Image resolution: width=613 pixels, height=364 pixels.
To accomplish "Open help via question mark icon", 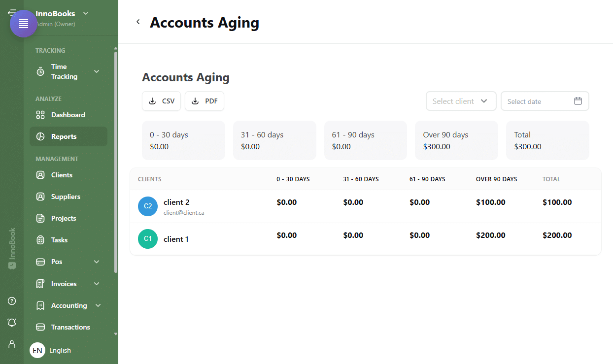I will click(12, 301).
